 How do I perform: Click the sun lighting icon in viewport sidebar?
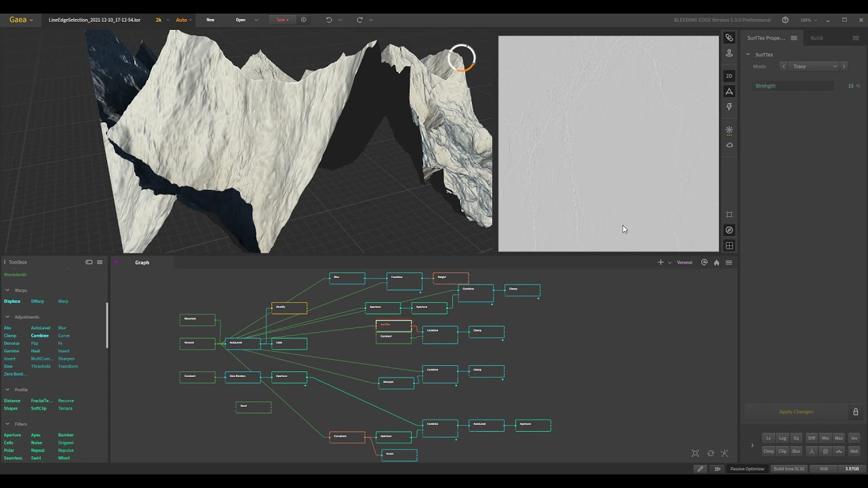pyautogui.click(x=729, y=129)
